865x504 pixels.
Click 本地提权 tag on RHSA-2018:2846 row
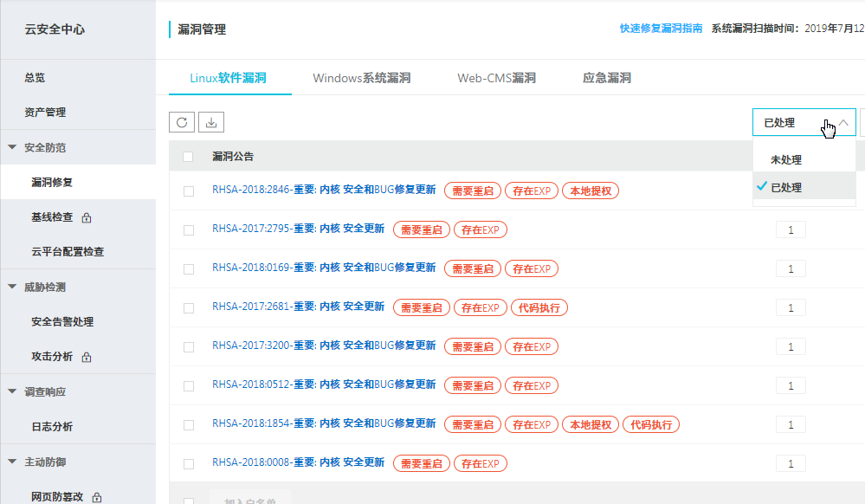tap(591, 191)
